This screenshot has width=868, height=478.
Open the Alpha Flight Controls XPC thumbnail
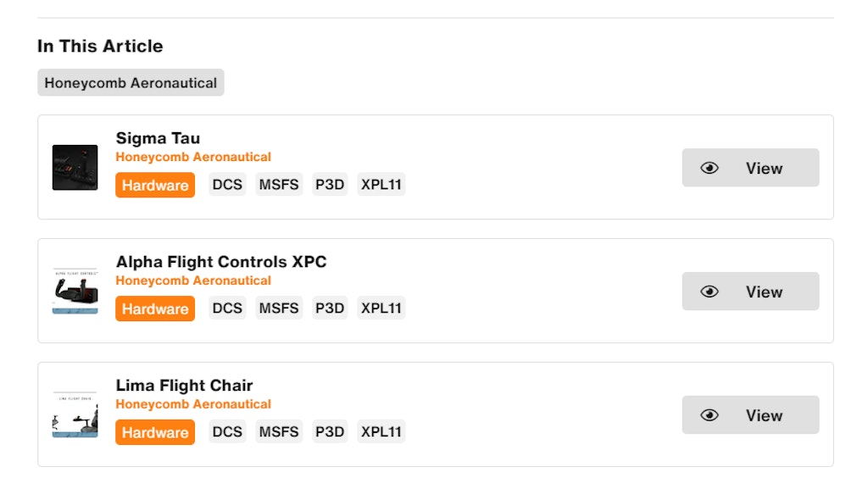coord(75,291)
